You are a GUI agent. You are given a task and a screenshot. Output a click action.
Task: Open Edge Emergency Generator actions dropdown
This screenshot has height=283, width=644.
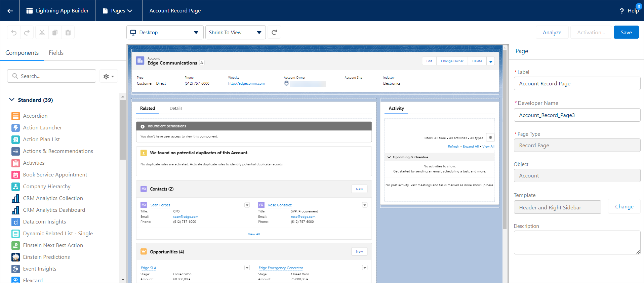tap(365, 268)
